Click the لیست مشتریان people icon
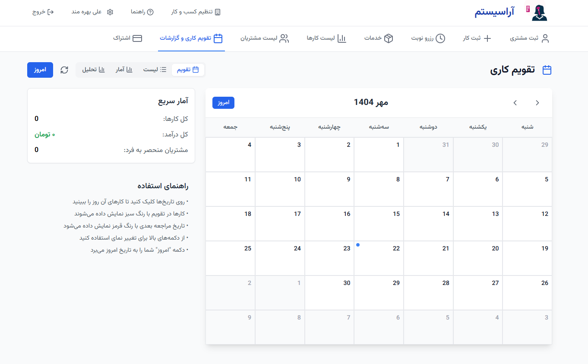588x364 pixels. coord(284,38)
